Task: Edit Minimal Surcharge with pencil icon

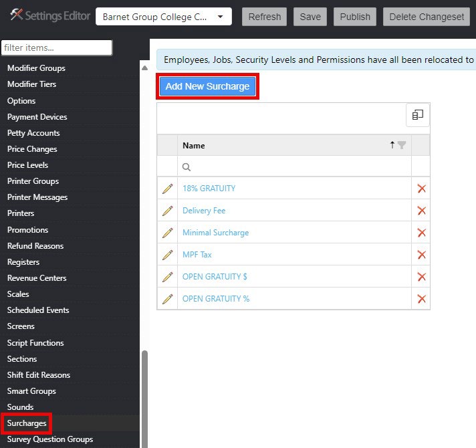Action: (x=167, y=233)
